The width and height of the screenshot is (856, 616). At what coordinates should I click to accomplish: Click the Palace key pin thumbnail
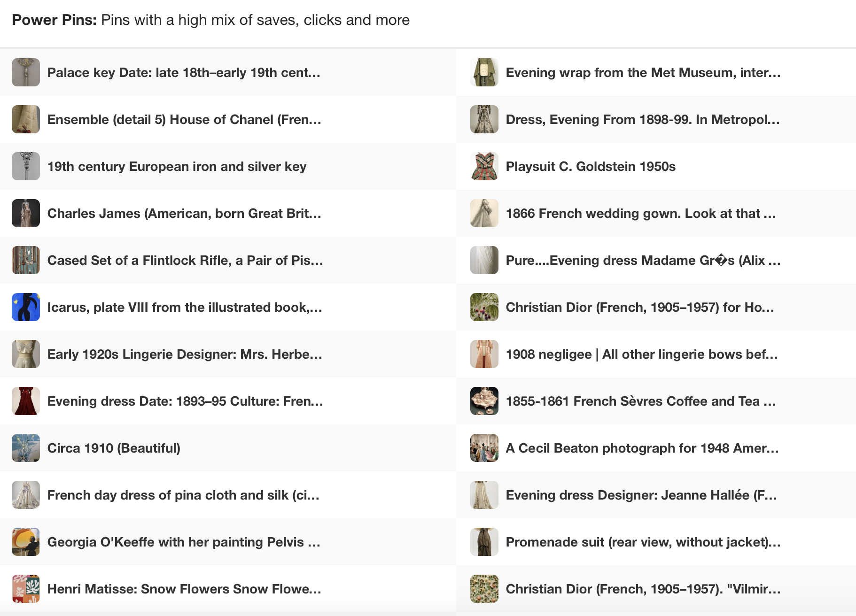(x=26, y=72)
